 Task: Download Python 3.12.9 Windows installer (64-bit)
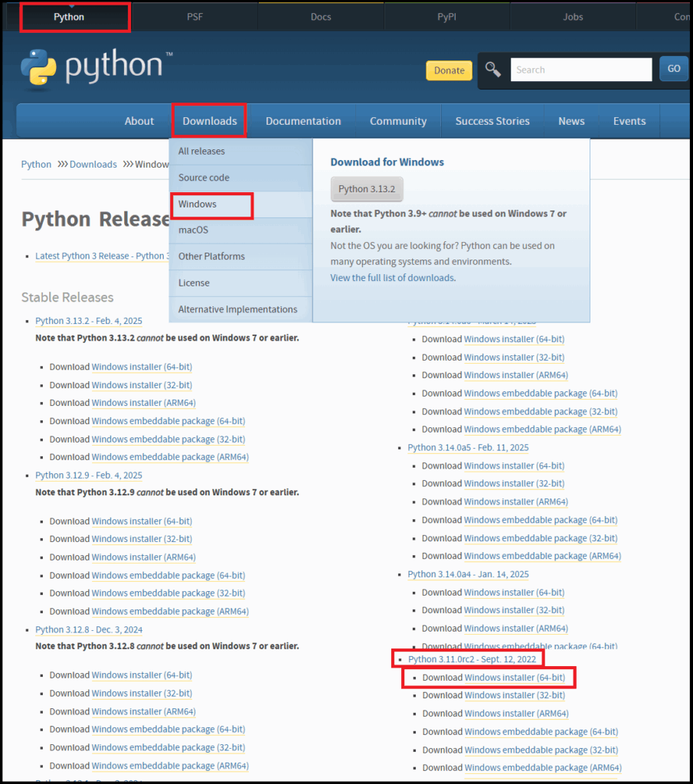pyautogui.click(x=142, y=521)
